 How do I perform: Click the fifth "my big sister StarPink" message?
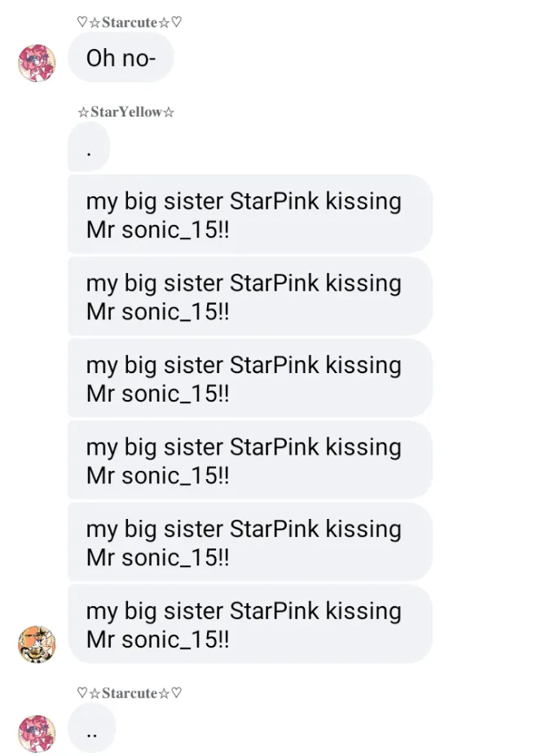(x=249, y=542)
